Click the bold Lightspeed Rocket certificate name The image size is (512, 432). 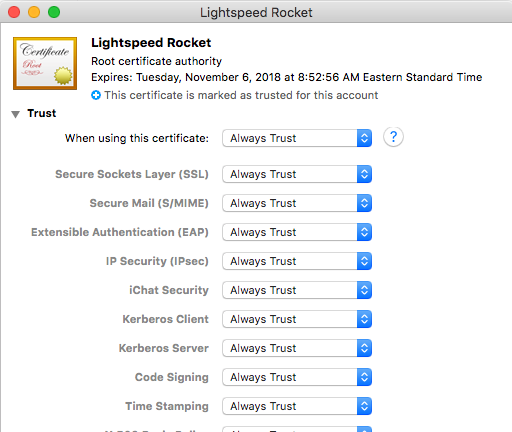pos(151,43)
